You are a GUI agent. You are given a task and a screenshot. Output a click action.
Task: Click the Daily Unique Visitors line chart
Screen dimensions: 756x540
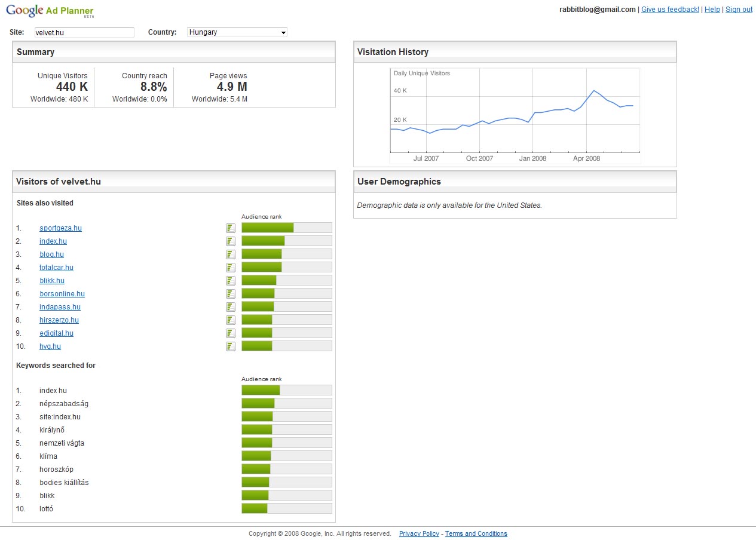click(x=515, y=115)
